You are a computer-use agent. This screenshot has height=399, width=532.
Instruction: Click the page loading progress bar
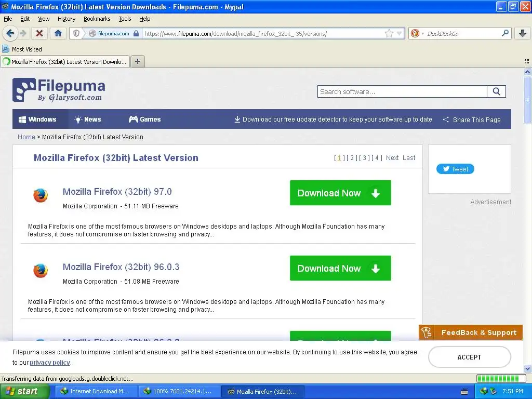tap(501, 378)
